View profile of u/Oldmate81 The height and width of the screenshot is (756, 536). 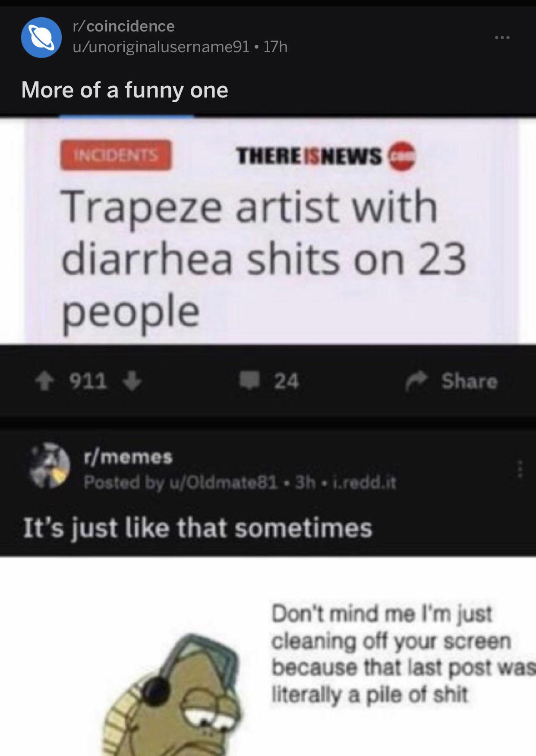click(224, 482)
